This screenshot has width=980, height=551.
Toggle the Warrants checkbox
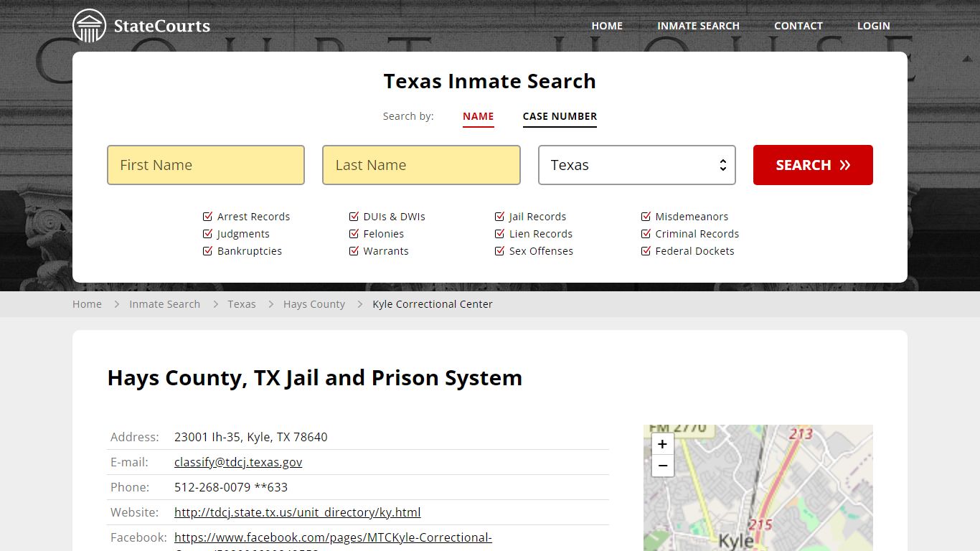(354, 251)
